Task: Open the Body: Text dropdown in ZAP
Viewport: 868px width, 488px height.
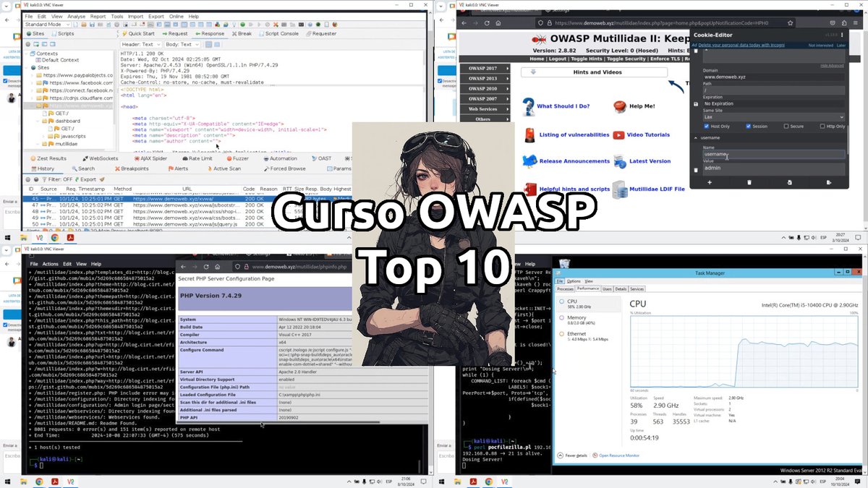Action: point(182,44)
